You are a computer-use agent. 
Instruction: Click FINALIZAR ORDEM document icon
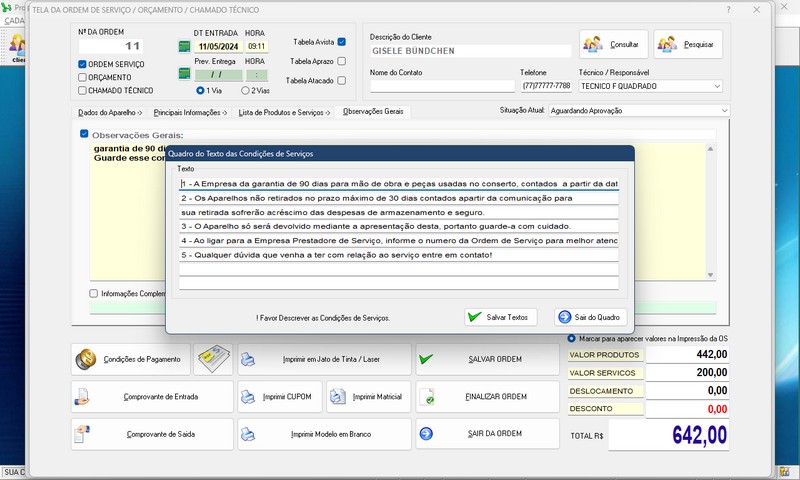click(426, 397)
